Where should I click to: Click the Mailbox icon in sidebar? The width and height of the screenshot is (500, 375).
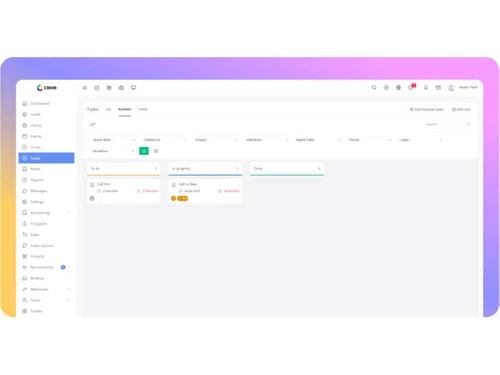tap(25, 278)
